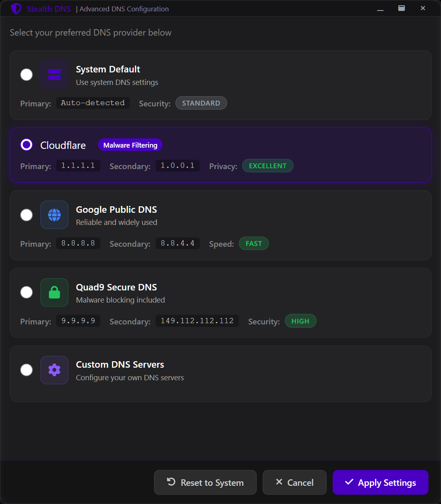
Task: Click the FAST speed badge for Google DNS
Action: tap(253, 243)
